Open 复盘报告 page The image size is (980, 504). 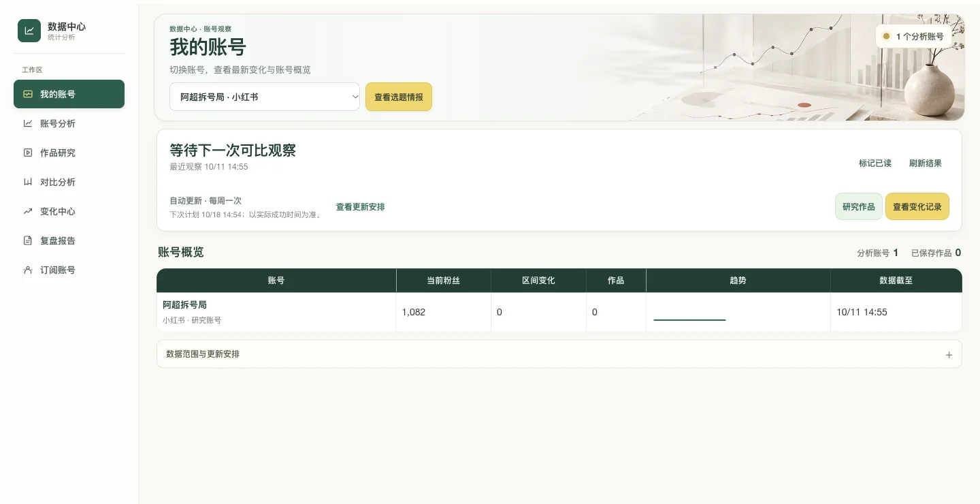[69, 240]
